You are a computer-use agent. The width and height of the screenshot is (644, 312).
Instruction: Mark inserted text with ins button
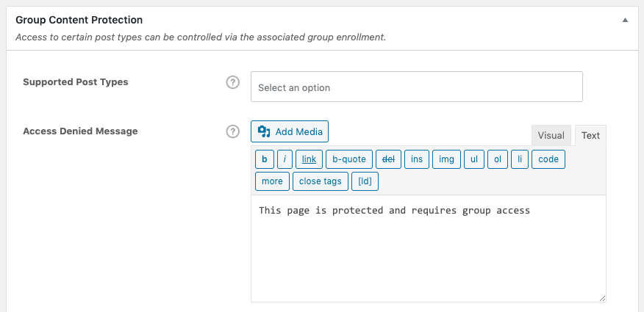point(416,159)
